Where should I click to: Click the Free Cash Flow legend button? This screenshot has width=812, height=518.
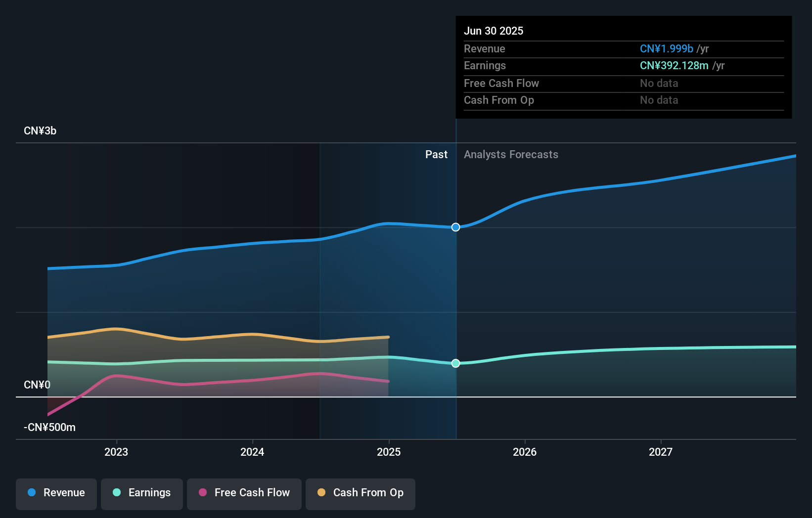pyautogui.click(x=244, y=493)
